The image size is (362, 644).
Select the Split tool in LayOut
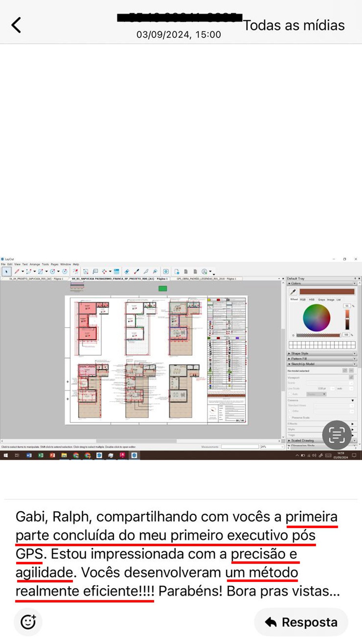coord(146,272)
